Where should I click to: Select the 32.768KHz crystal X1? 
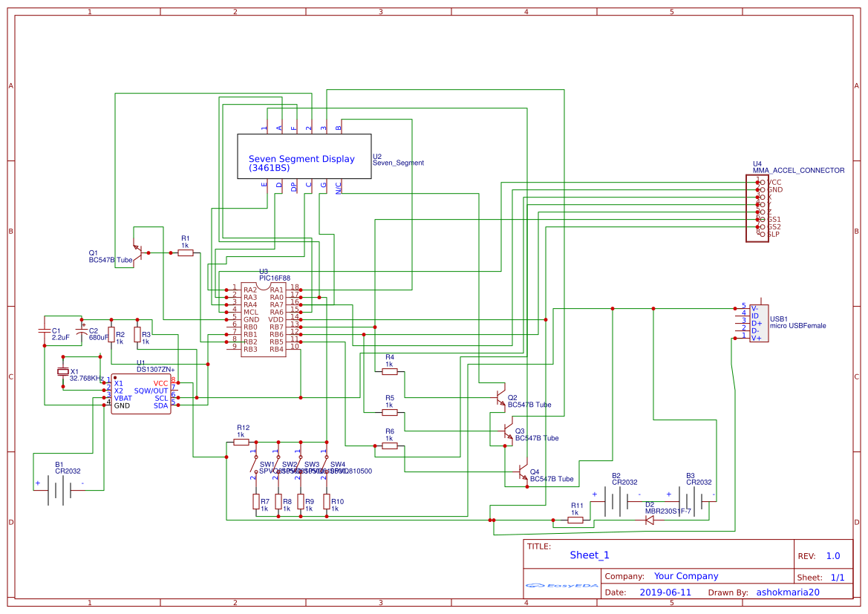click(x=62, y=371)
